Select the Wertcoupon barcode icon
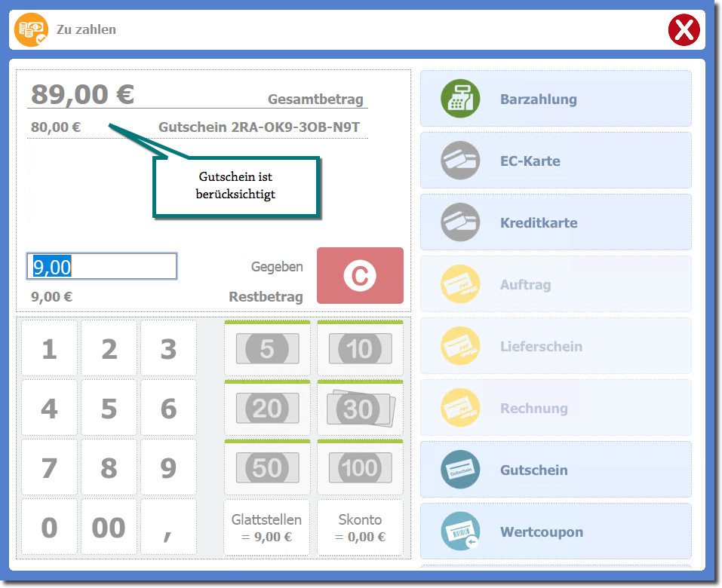This screenshot has height=588, width=722. tap(460, 531)
